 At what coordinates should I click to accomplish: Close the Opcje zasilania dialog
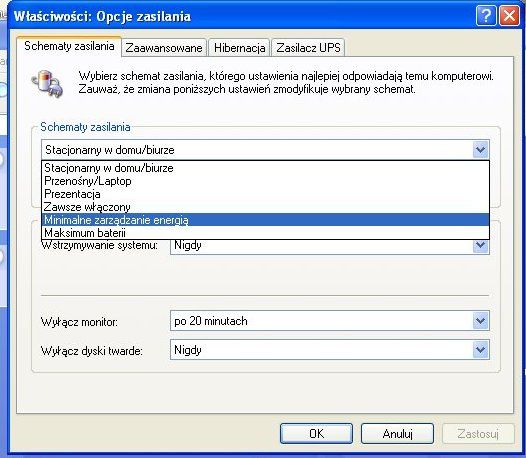point(510,15)
